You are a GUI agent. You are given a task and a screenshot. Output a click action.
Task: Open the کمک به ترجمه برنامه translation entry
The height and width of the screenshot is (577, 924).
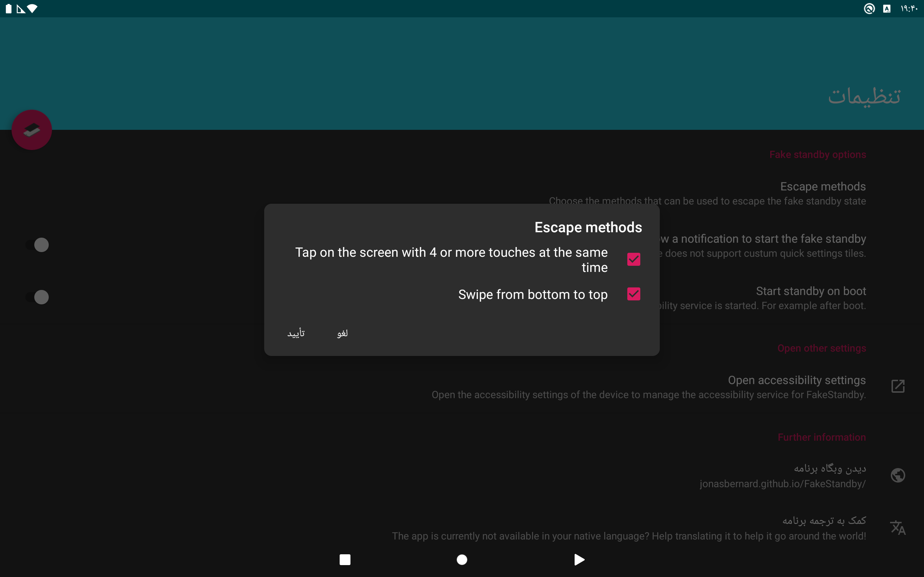[824, 521]
